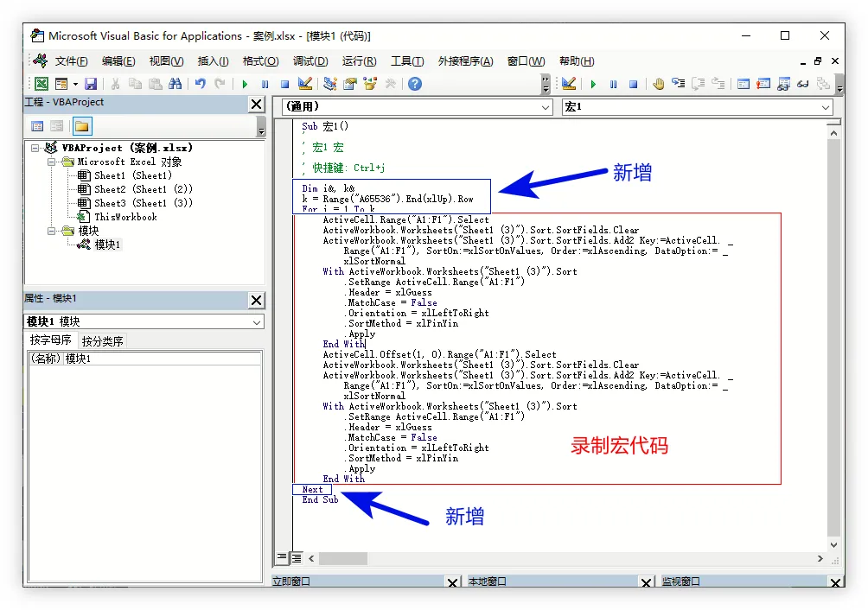Toggle breakpoint with the hand icon
Image resolution: width=868 pixels, height=610 pixels.
coord(658,84)
